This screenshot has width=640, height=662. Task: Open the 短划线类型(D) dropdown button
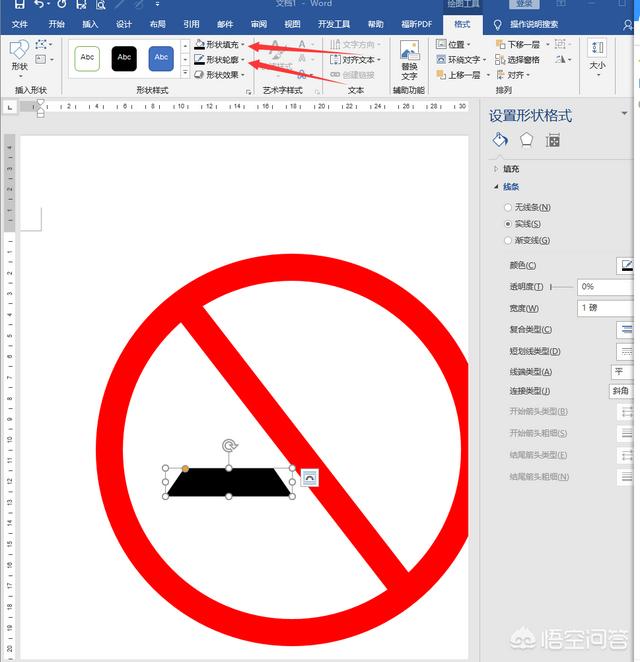(x=625, y=351)
